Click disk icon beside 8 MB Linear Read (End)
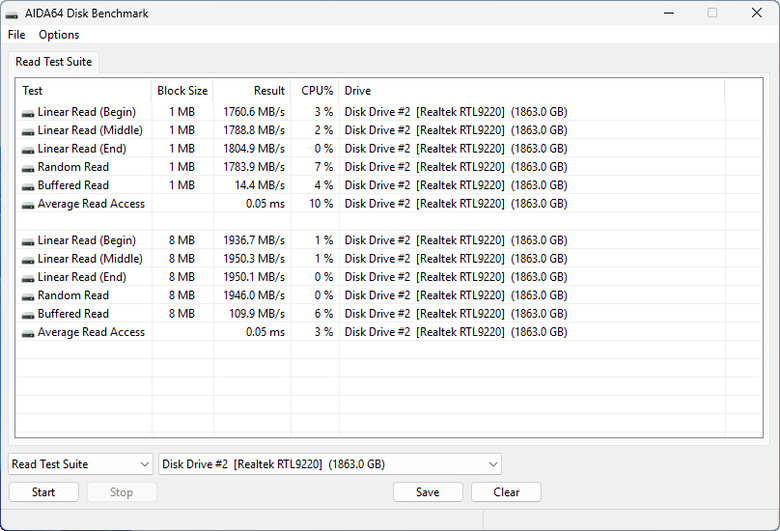 [x=28, y=278]
